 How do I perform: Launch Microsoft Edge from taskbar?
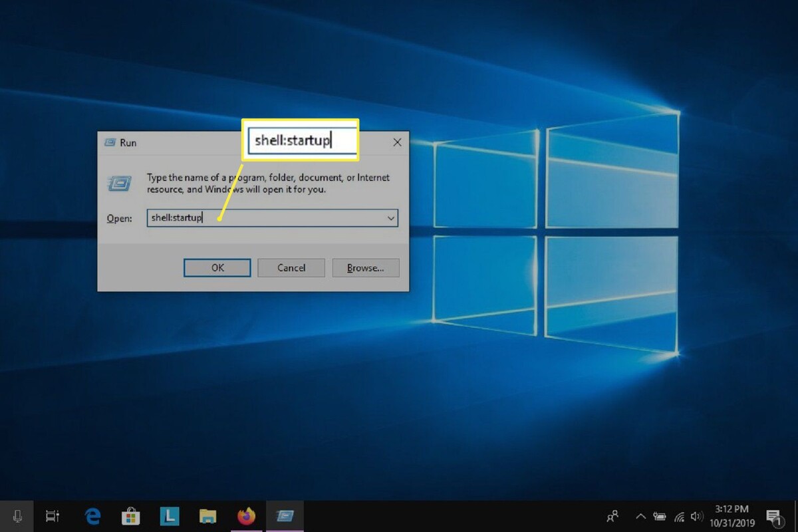point(92,516)
